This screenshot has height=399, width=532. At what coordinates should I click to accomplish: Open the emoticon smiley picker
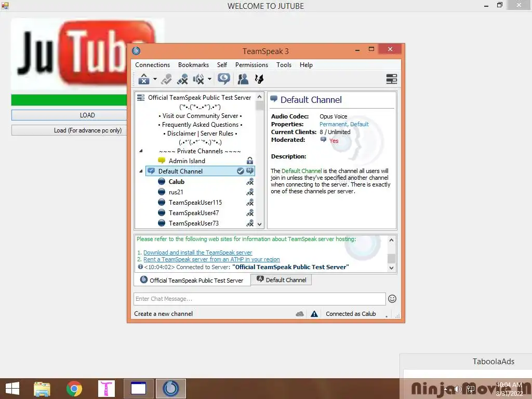392,299
